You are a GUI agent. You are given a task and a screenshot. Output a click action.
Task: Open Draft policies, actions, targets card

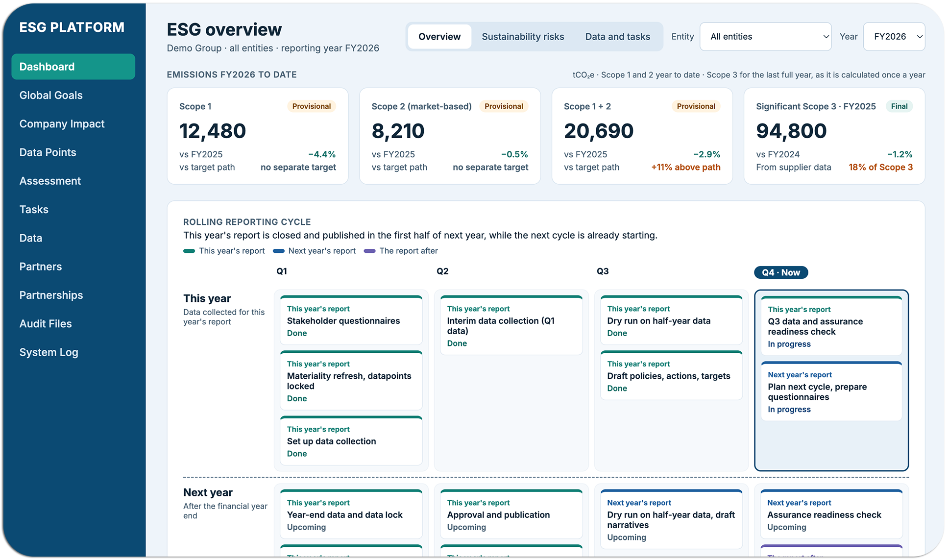click(671, 375)
